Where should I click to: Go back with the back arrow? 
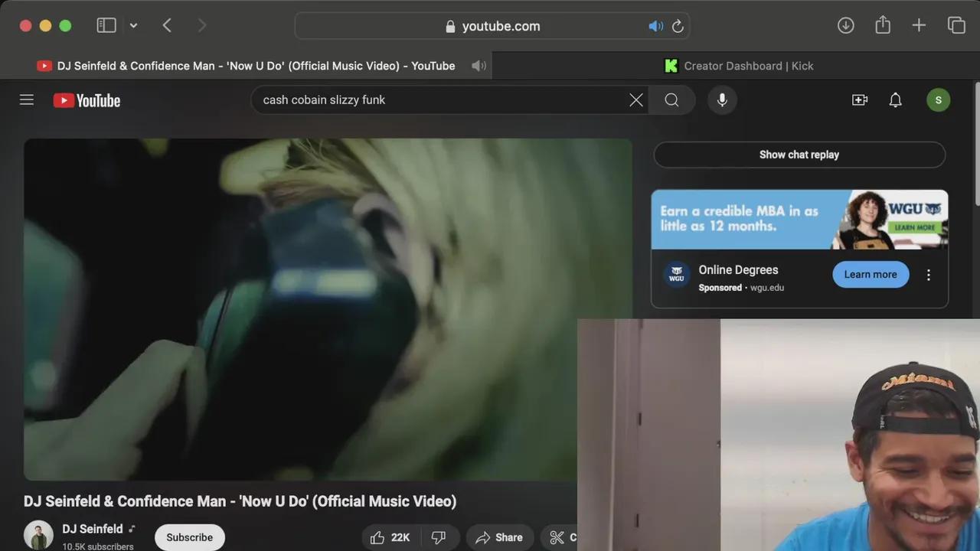[x=167, y=25]
